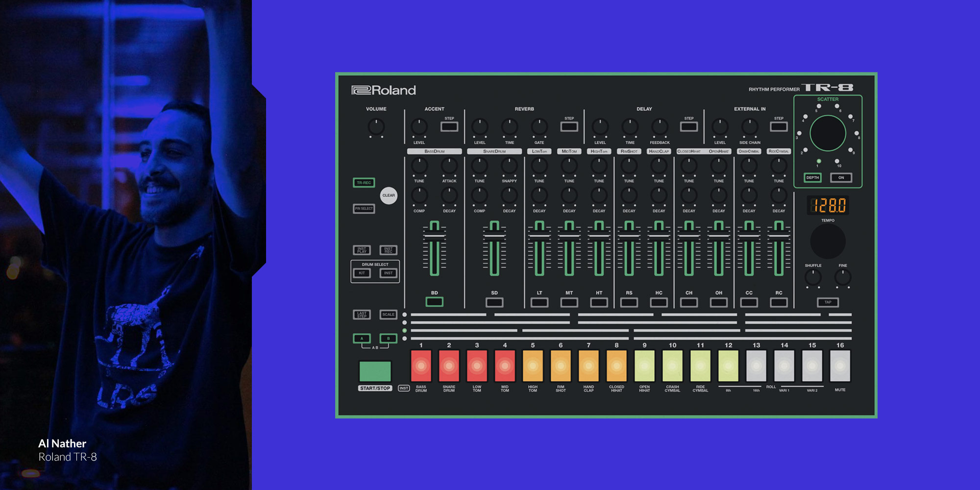Tap step pad 3 Low Tom

point(477,366)
